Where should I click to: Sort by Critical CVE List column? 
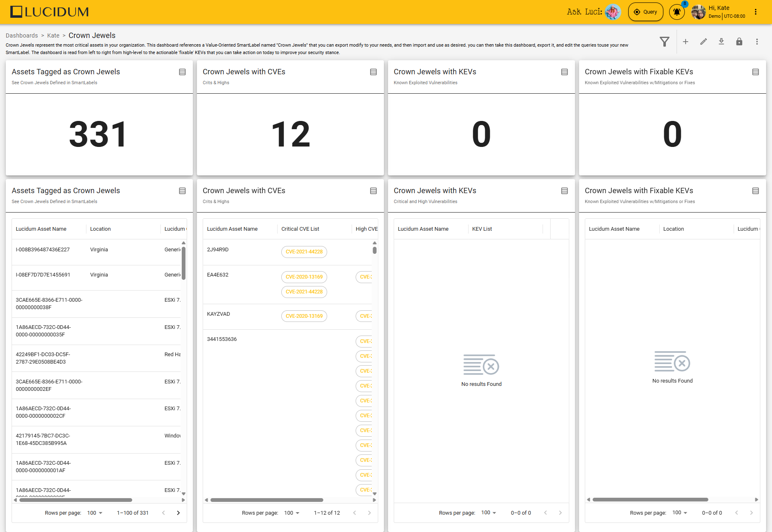click(x=300, y=229)
